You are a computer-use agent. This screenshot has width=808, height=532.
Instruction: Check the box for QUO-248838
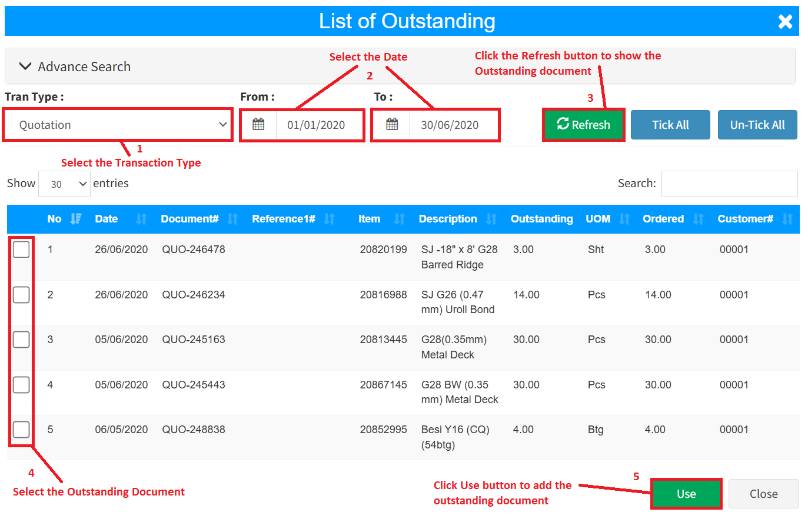[21, 430]
